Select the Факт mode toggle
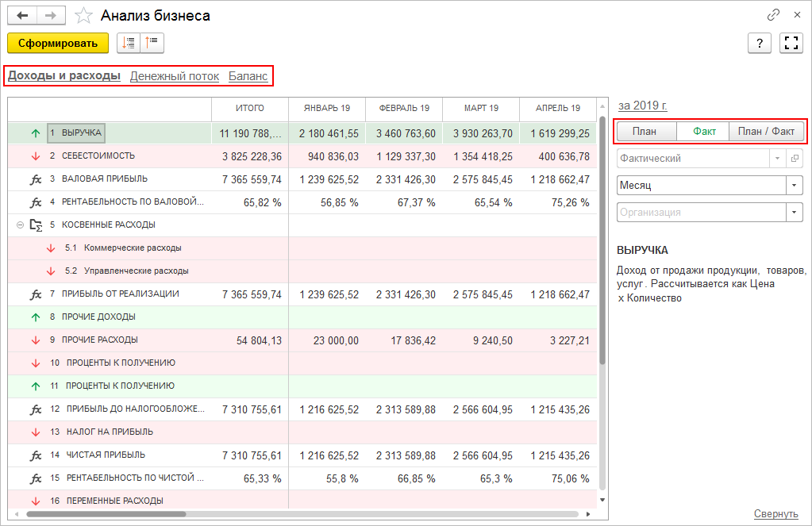 click(x=704, y=132)
